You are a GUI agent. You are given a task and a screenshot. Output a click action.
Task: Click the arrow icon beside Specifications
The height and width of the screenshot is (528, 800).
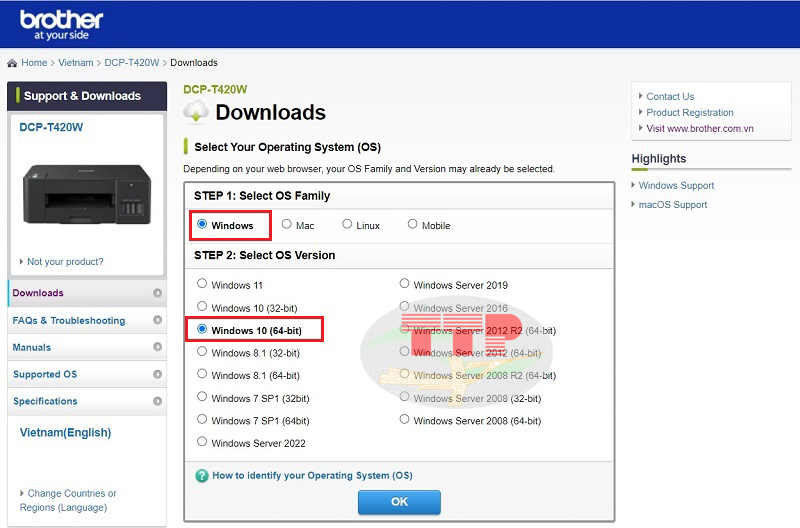(158, 401)
